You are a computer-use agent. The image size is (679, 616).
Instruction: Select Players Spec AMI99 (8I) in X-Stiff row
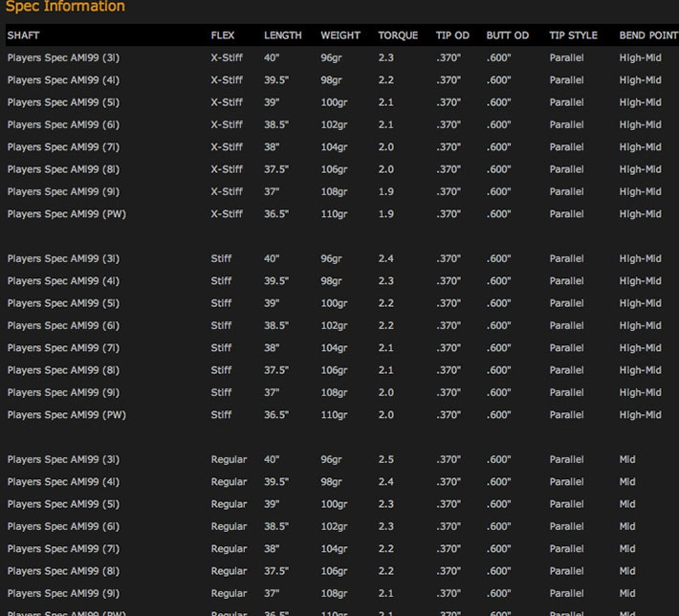point(63,169)
